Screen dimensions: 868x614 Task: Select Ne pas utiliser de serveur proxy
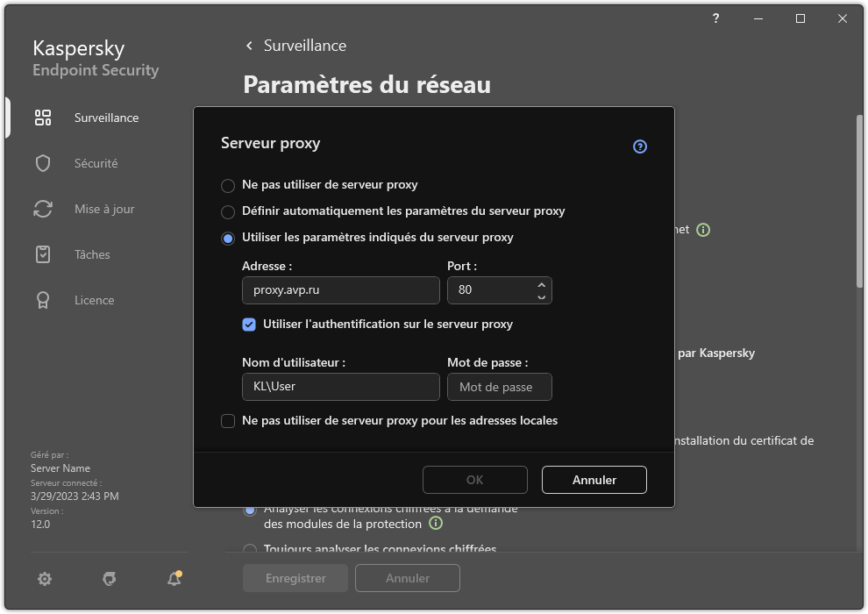(x=228, y=184)
